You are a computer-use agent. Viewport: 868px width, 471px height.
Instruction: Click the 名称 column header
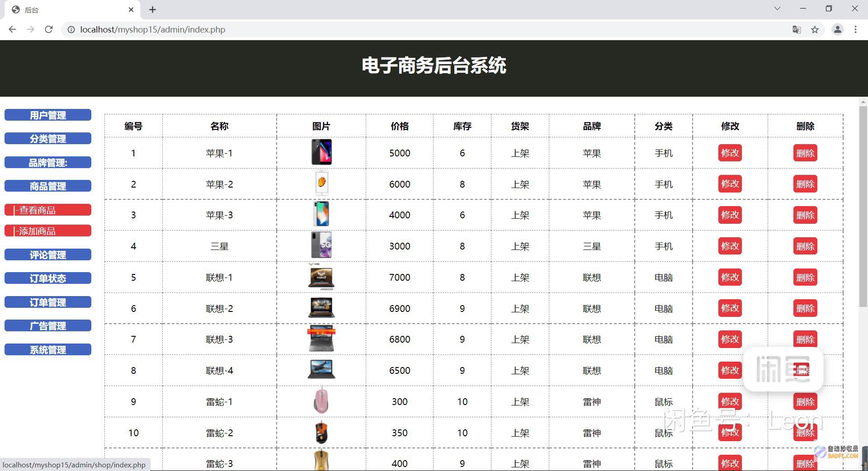click(x=219, y=126)
